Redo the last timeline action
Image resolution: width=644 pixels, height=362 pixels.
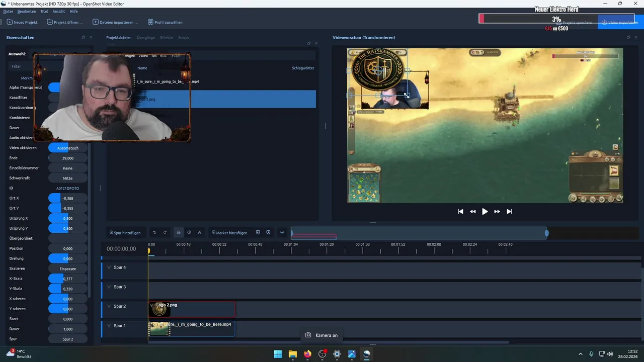(x=165, y=232)
